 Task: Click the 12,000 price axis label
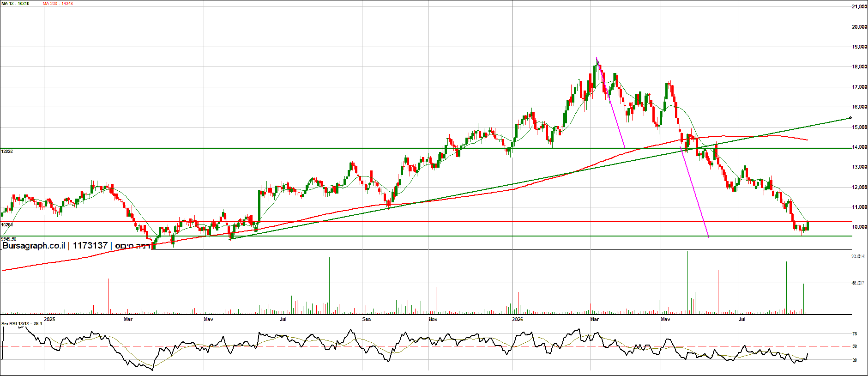click(x=859, y=187)
